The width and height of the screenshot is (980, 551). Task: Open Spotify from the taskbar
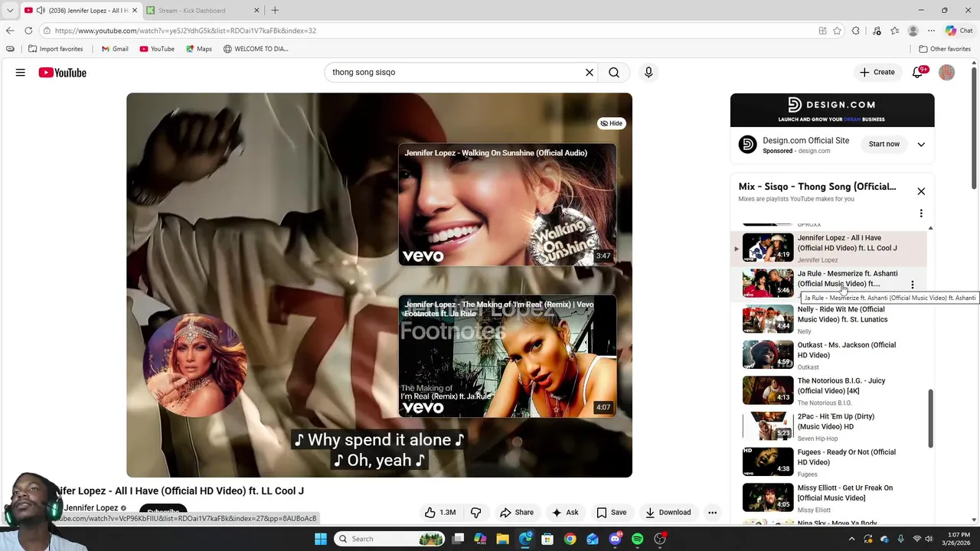point(638,539)
